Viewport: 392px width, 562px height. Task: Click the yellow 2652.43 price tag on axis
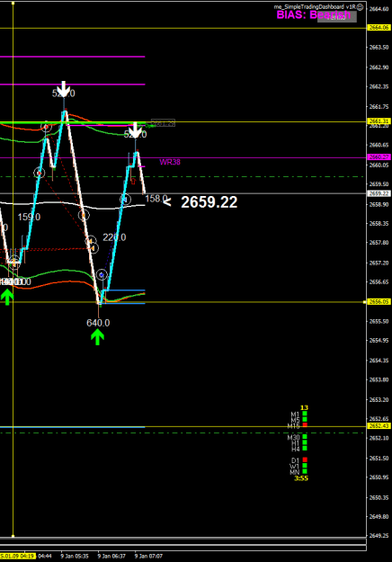(379, 426)
